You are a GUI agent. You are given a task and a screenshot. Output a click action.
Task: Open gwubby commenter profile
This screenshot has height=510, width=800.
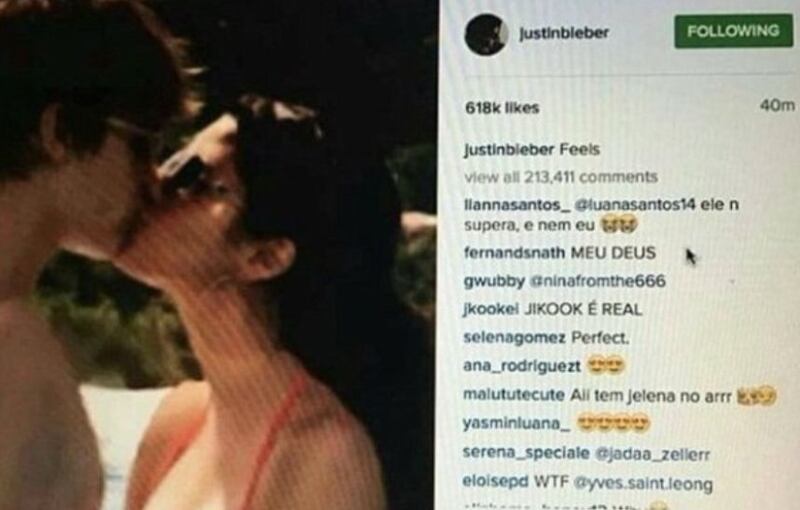(x=494, y=281)
